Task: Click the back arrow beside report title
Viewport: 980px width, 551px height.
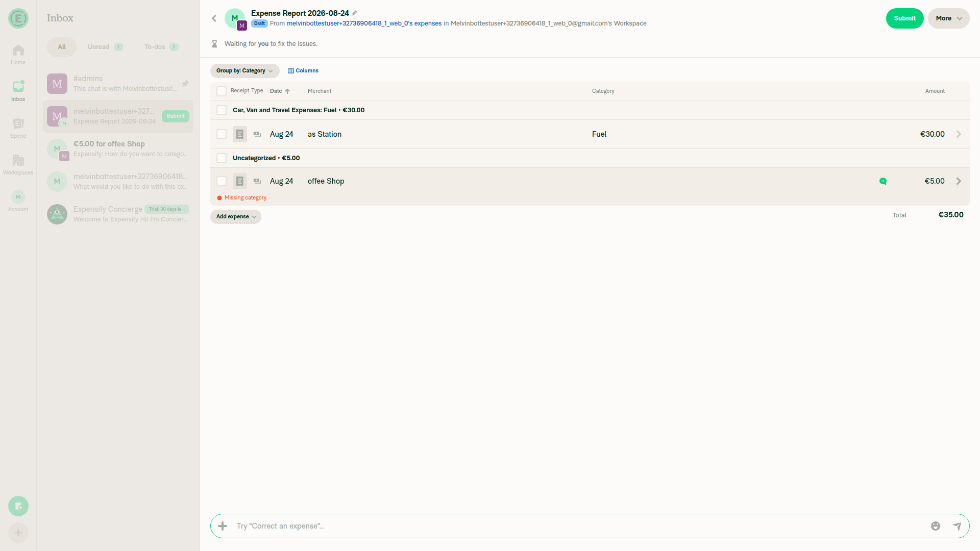Action: pyautogui.click(x=214, y=18)
